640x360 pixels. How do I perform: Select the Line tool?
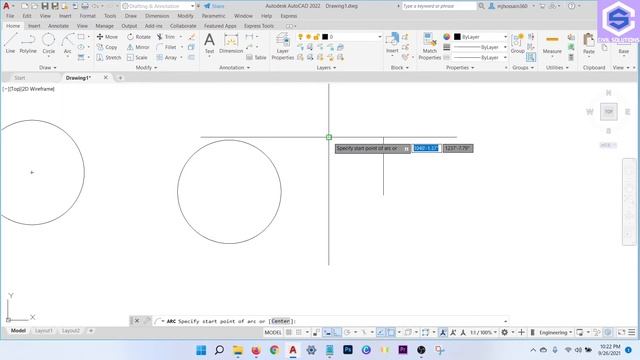10,43
